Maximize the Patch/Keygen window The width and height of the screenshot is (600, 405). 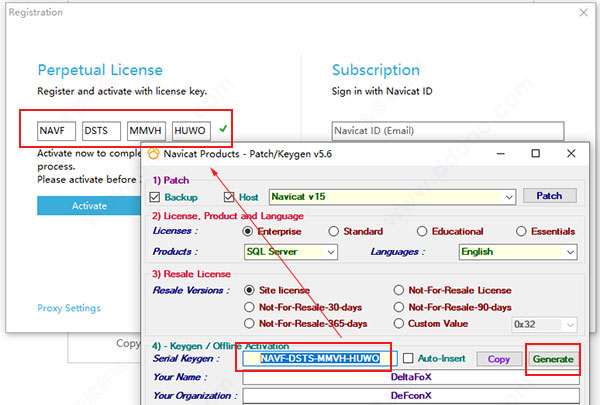coord(536,154)
